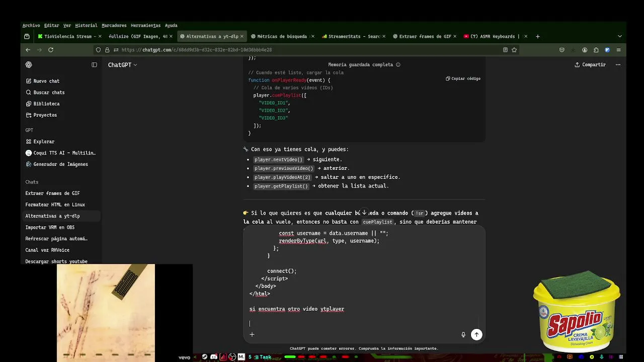The width and height of the screenshot is (644, 362).
Task: Open OBS from the taskbar
Action: tap(232, 357)
